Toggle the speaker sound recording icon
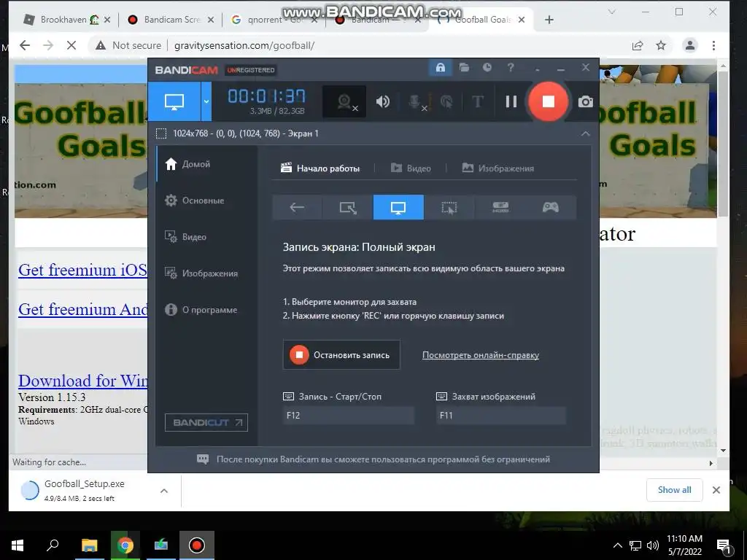 [382, 101]
